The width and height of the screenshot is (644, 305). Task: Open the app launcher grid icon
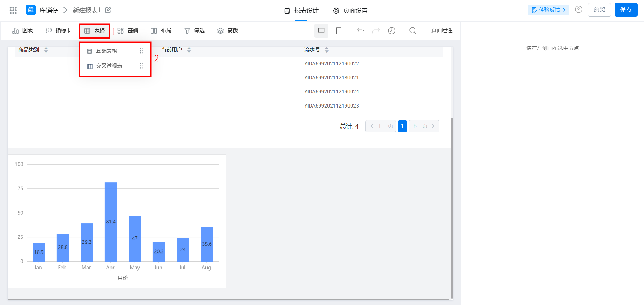point(13,10)
